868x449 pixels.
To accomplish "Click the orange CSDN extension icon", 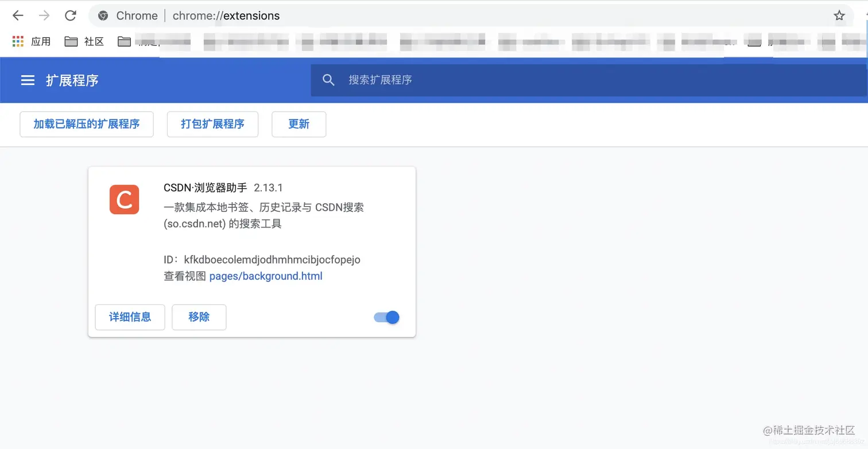I will point(125,199).
